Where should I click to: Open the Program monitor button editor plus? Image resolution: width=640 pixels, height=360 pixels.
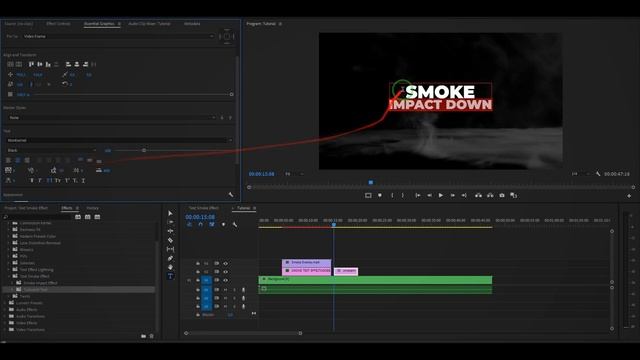[629, 196]
